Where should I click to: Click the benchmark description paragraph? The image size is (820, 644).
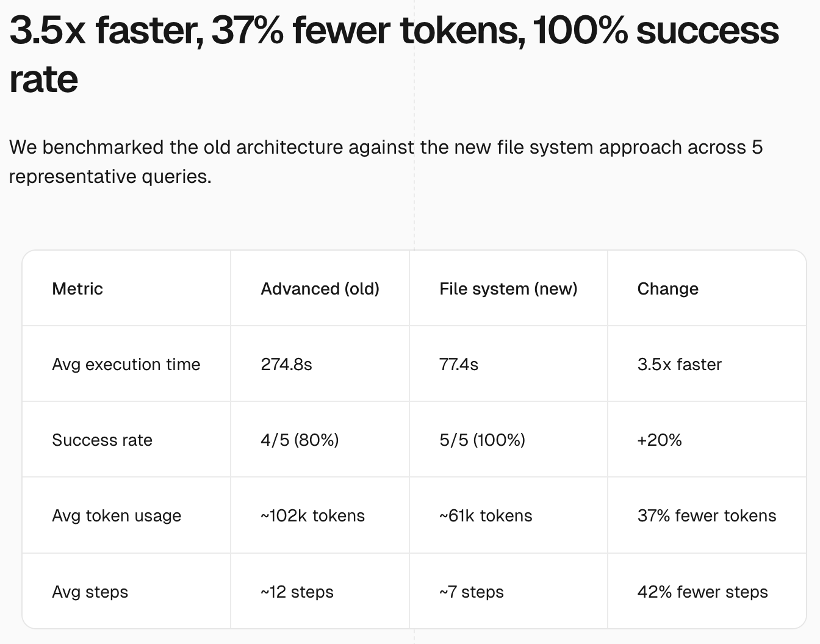(386, 162)
